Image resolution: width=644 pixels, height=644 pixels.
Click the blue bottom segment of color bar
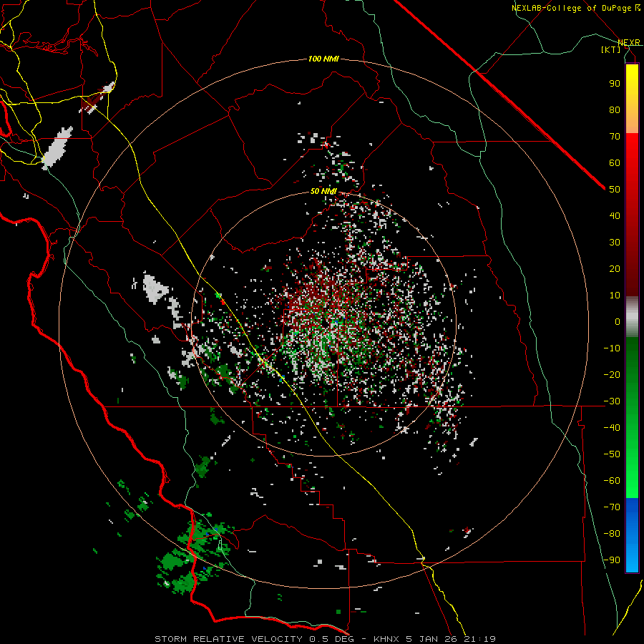[x=632, y=535]
